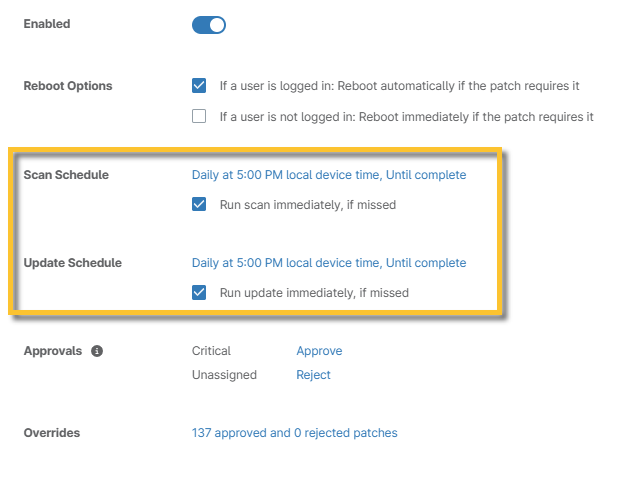Click the Enabled label text
The width and height of the screenshot is (622, 479).
47,23
